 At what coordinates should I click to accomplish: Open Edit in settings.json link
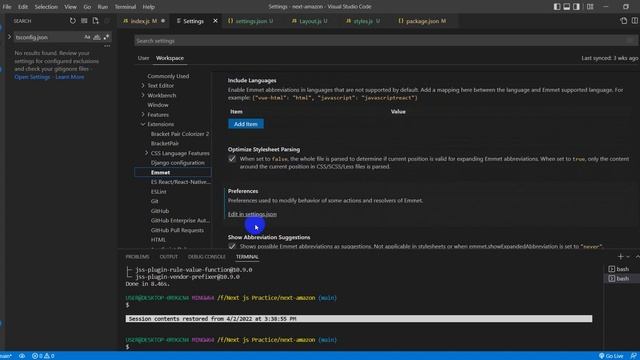252,214
